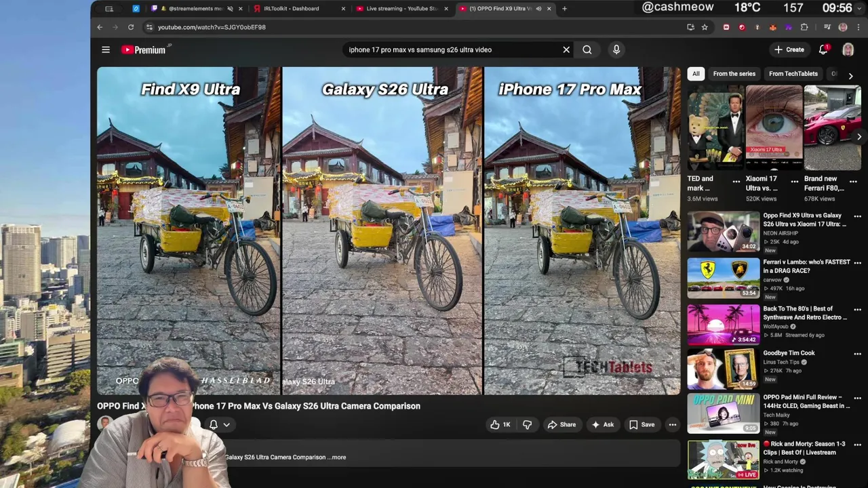
Task: Click the video player comparison frame
Action: (389, 230)
